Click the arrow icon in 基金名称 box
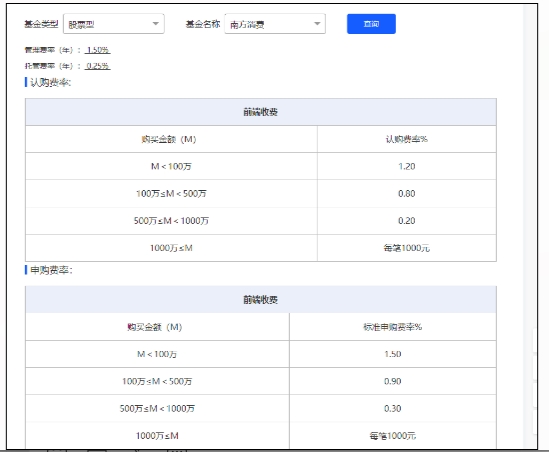 click(x=317, y=24)
